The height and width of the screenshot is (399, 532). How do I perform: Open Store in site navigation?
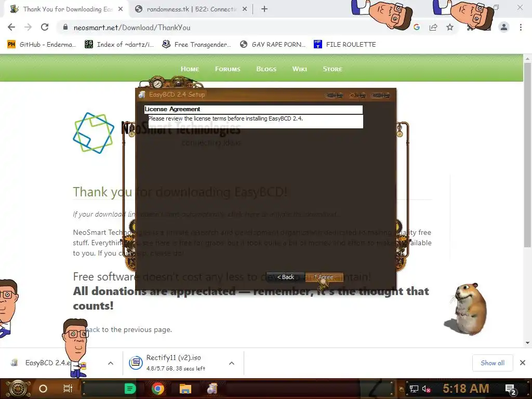[x=332, y=69]
